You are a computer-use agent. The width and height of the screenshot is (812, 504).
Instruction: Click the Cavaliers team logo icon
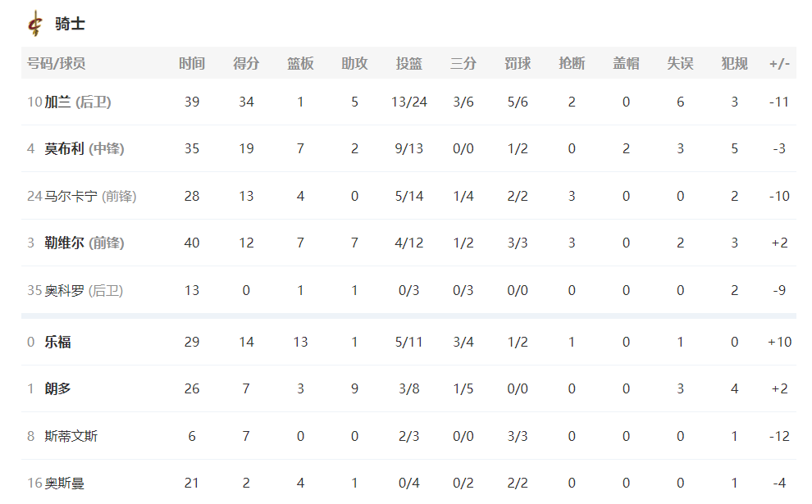click(x=35, y=24)
